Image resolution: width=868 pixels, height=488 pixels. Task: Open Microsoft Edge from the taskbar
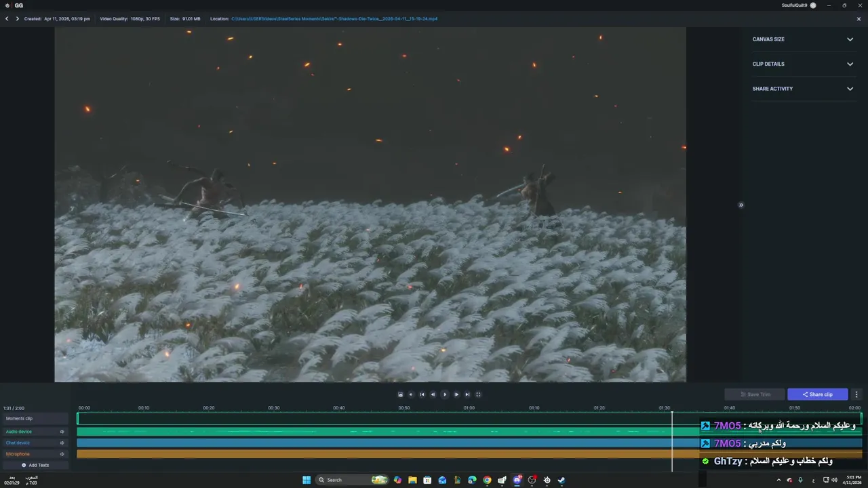click(x=472, y=480)
